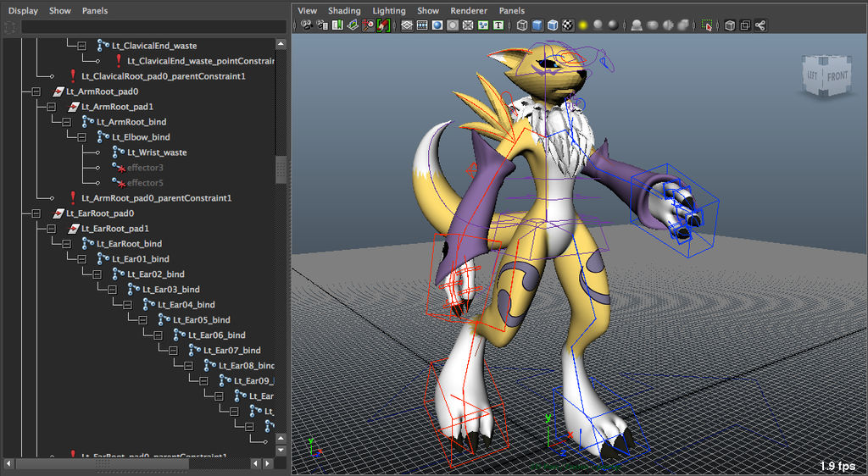The image size is (868, 476).
Task: Click the X-Ray Joints icon
Action: click(760, 25)
